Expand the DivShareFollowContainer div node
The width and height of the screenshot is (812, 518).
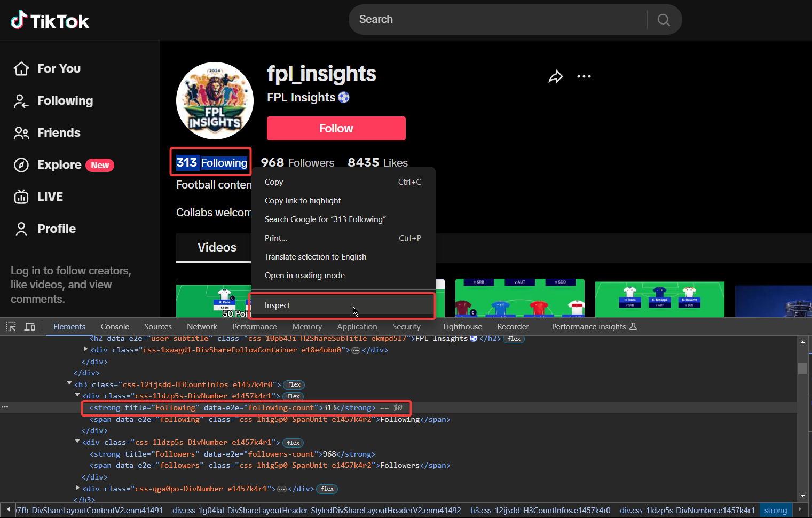[85, 349]
